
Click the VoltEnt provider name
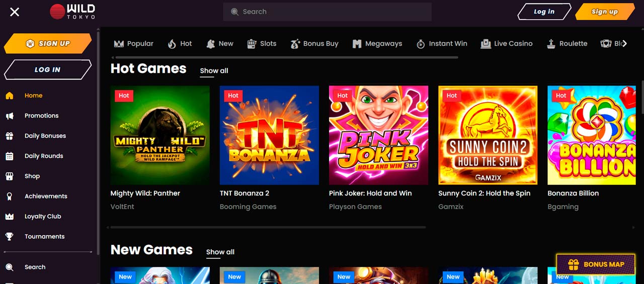[122, 207]
